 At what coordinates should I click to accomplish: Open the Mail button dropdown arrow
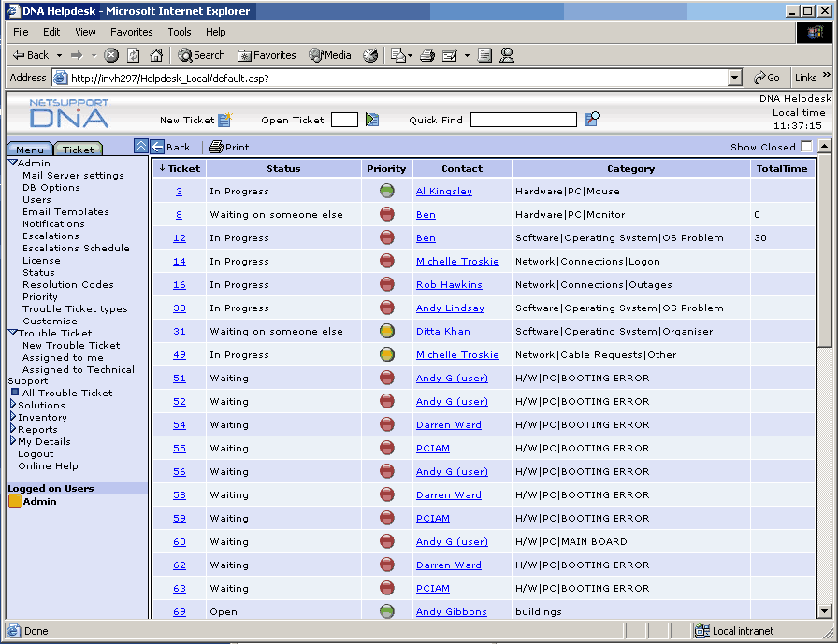pyautogui.click(x=411, y=55)
